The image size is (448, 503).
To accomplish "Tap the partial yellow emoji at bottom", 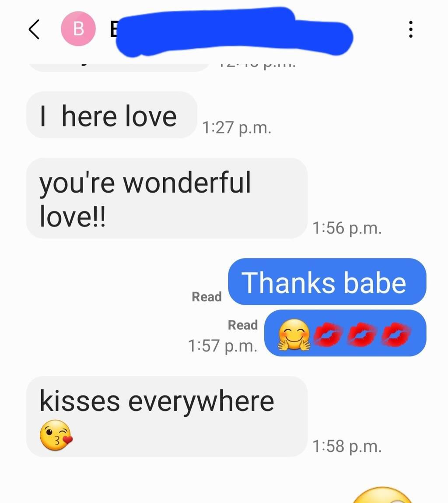I will tap(381, 495).
